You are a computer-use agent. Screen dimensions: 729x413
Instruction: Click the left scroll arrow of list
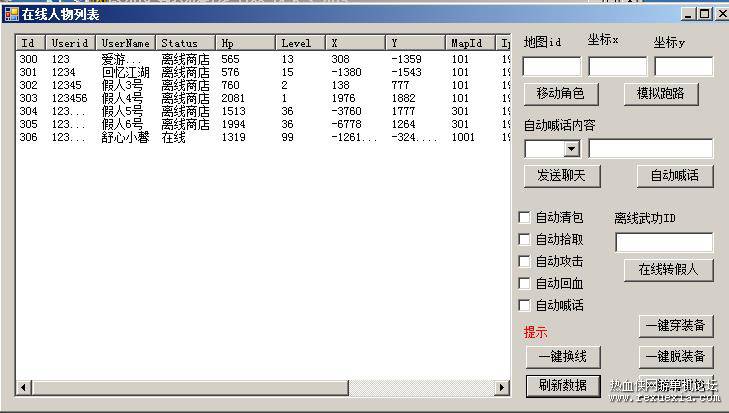tap(24, 387)
